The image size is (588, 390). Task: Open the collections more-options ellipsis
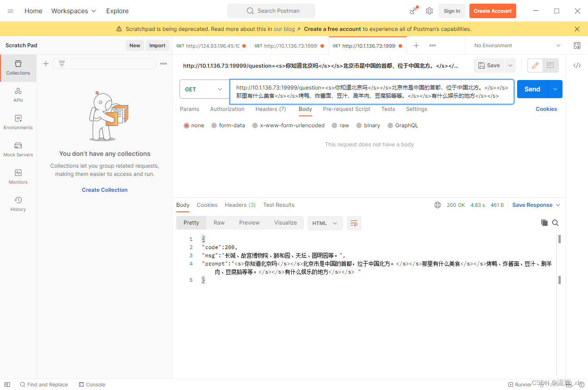164,64
